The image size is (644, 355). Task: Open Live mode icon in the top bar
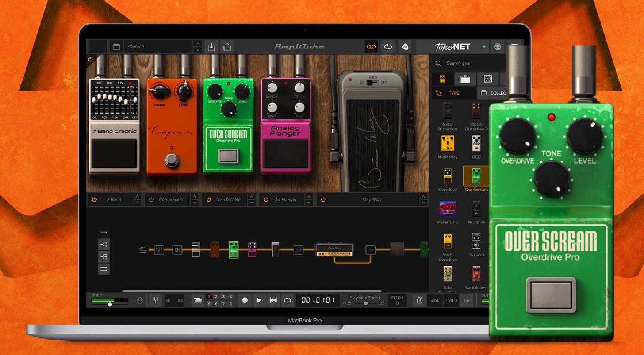point(405,47)
